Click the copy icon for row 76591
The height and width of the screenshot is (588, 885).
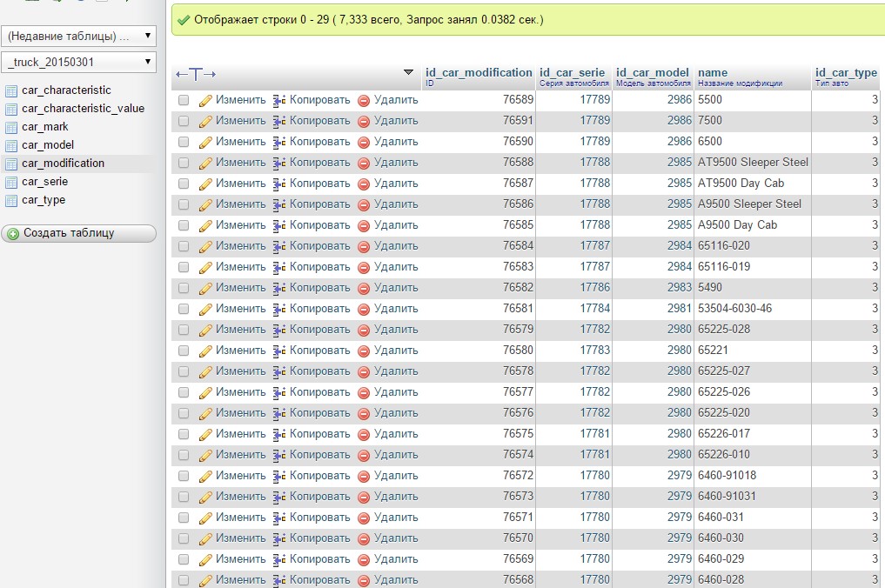tap(278, 121)
